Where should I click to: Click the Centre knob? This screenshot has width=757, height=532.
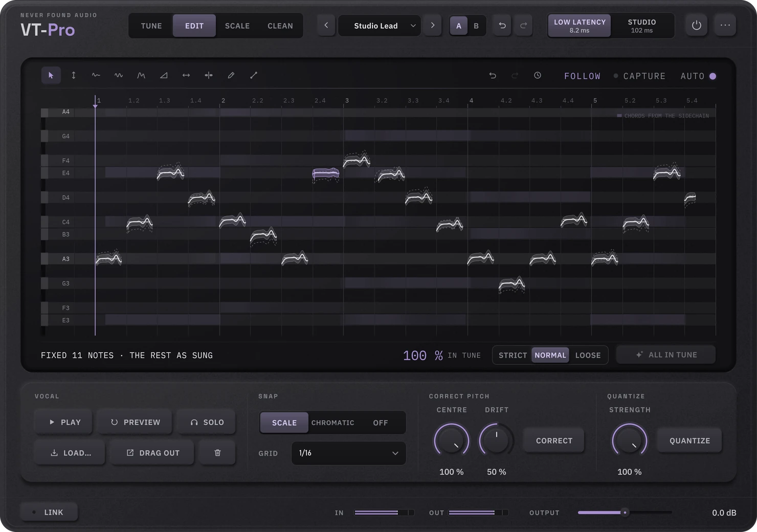(x=452, y=440)
